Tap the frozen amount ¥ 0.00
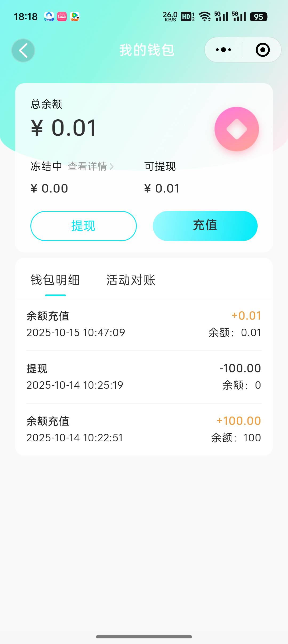 coord(49,189)
